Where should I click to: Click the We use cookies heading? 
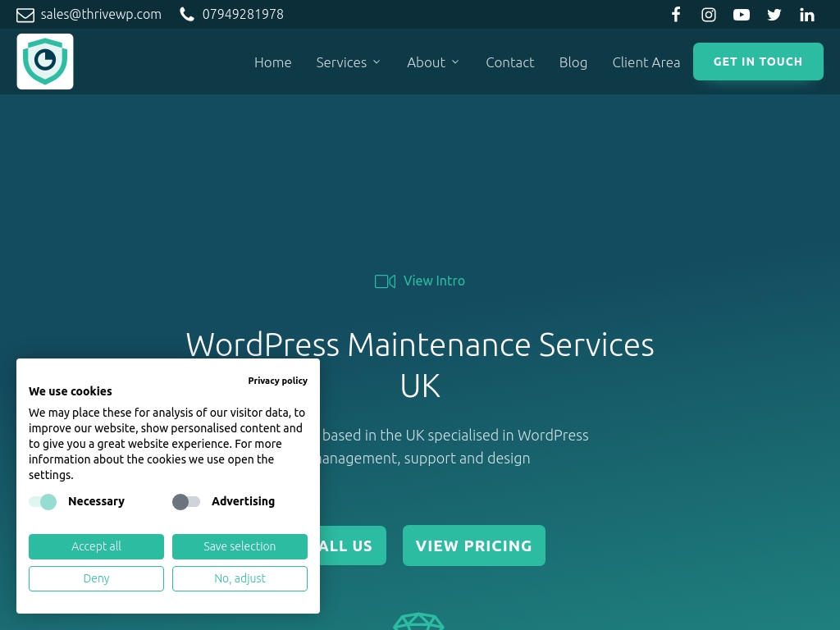pos(71,391)
